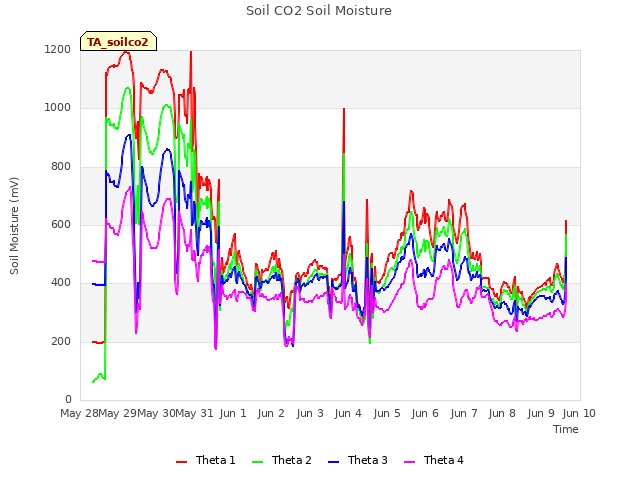Click the Soil Moisture (mV) axis label

(x=14, y=225)
